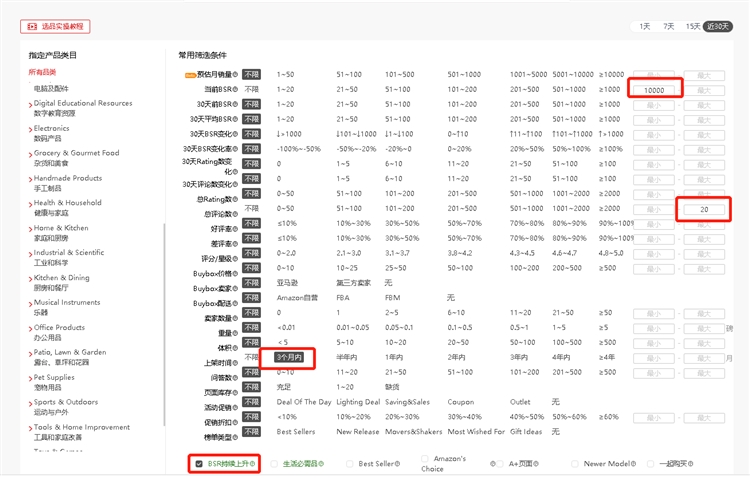Click the category list vertical scrollbar

click(165, 324)
